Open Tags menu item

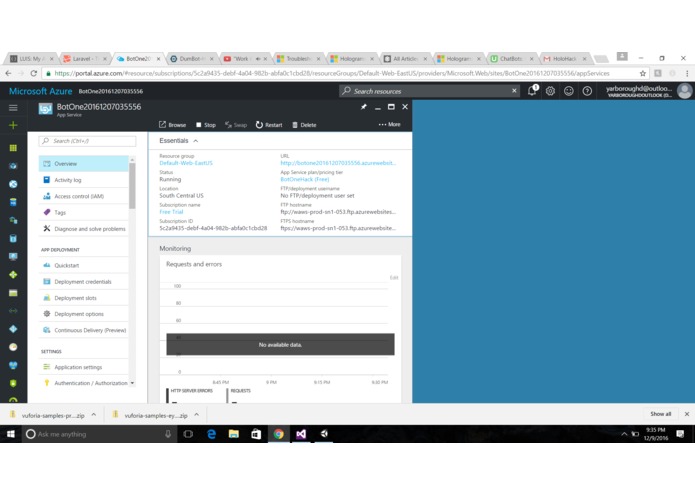(84, 212)
